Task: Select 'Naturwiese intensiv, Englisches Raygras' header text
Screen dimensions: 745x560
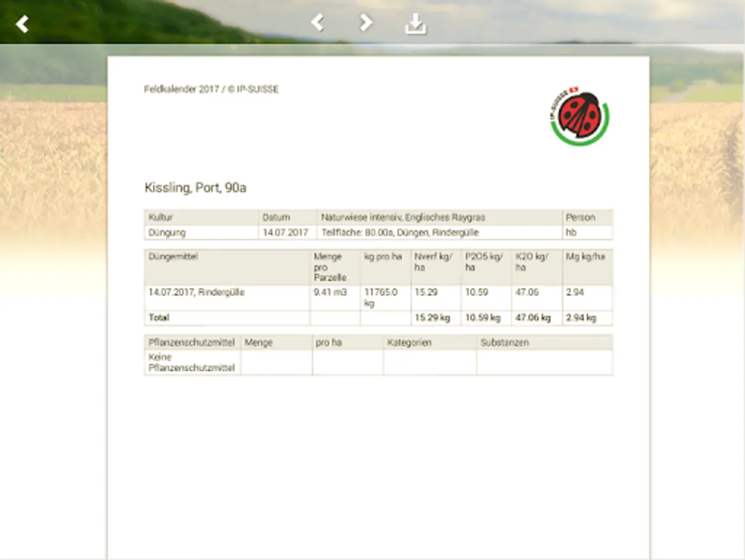Action: click(x=403, y=217)
